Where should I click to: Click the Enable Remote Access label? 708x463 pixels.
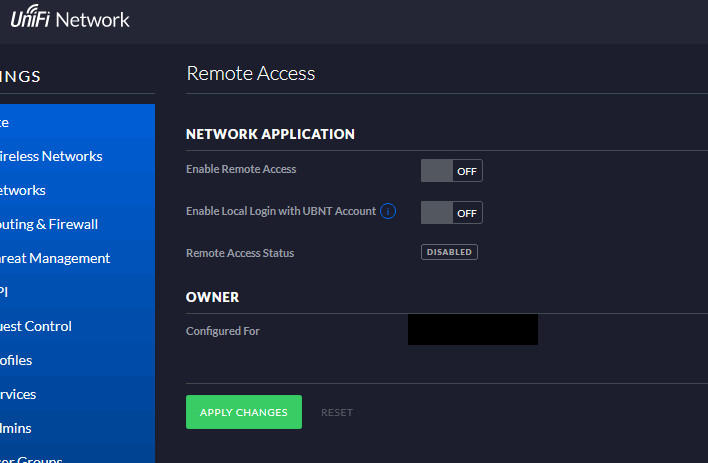click(x=241, y=169)
